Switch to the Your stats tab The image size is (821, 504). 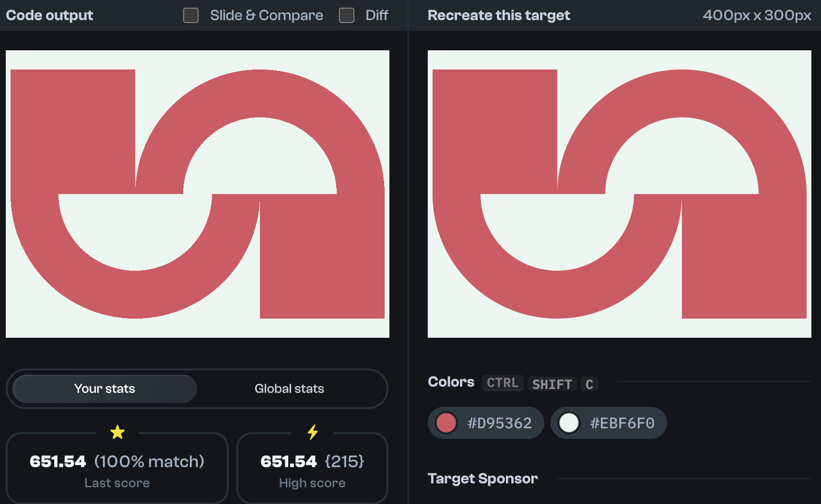point(104,389)
